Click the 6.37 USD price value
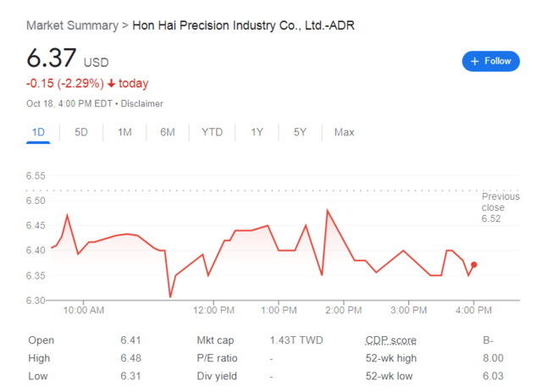The width and height of the screenshot is (542, 392). point(68,58)
